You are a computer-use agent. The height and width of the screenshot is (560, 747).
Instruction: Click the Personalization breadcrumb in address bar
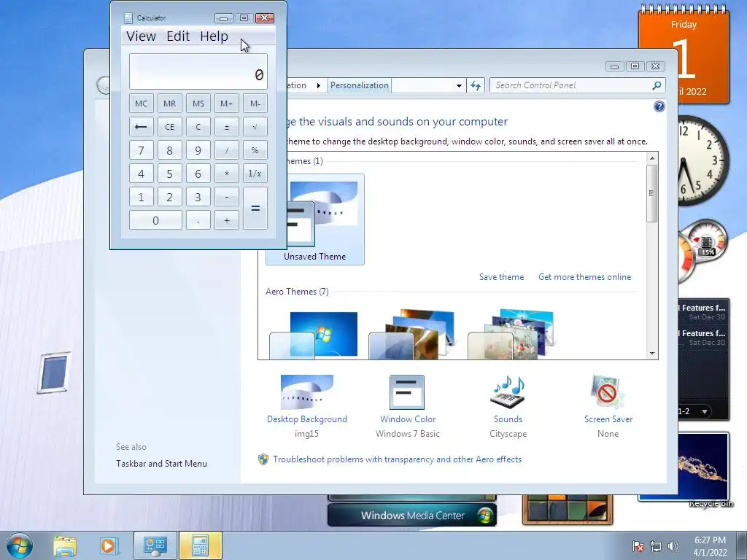(x=359, y=85)
